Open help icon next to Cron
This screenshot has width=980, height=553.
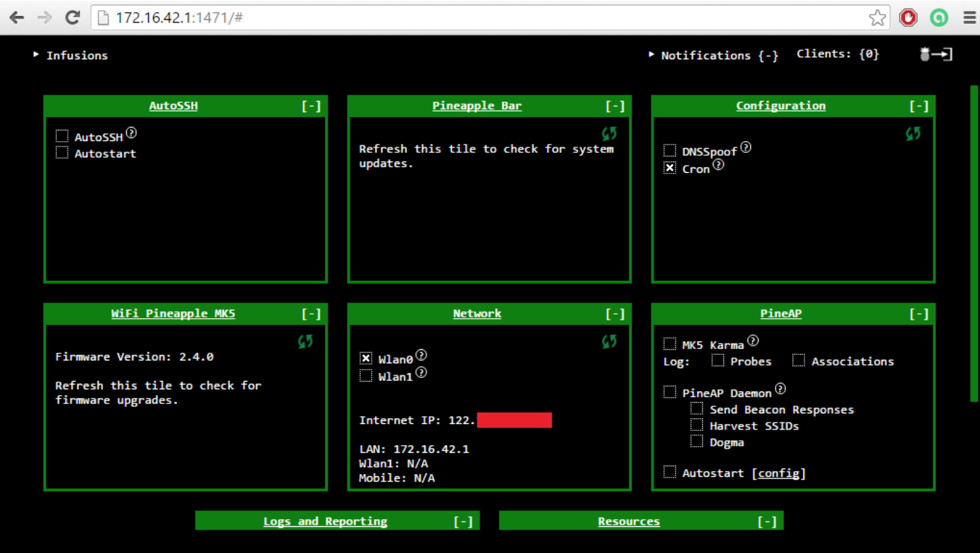(x=718, y=165)
